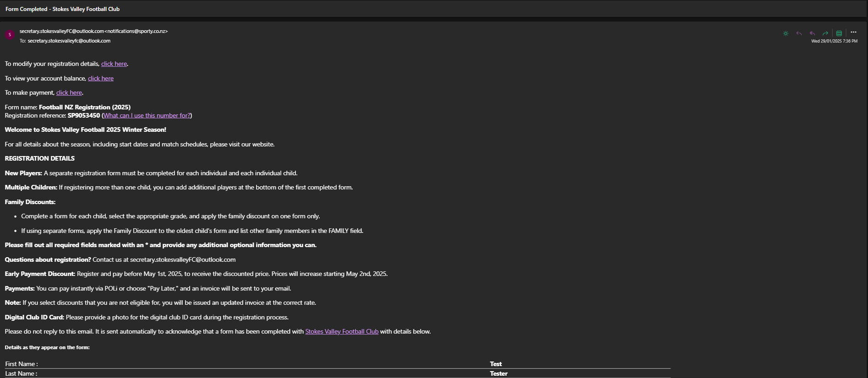Click the Reply arrow icon
Viewport: 868px width, 378px height.
tap(799, 33)
